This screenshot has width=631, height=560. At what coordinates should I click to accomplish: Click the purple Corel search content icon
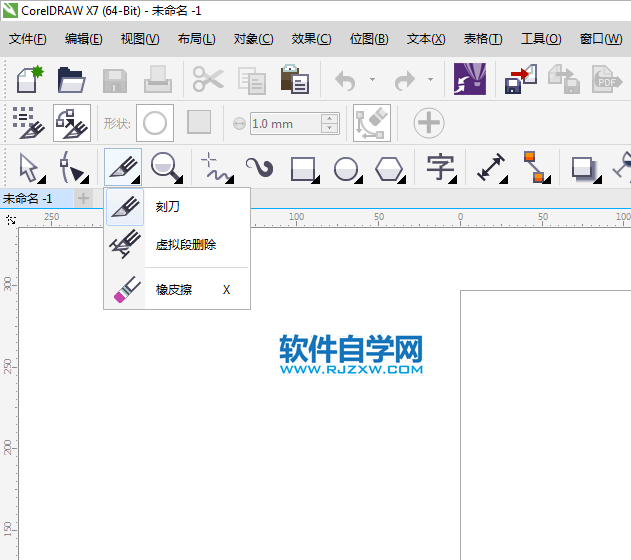470,79
